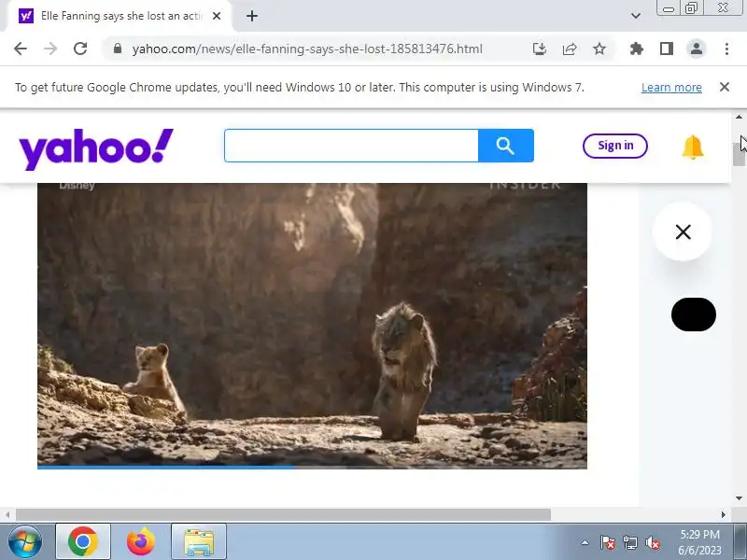This screenshot has height=560, width=747.
Task: Click the Chrome taskbar icon
Action: pyautogui.click(x=83, y=542)
